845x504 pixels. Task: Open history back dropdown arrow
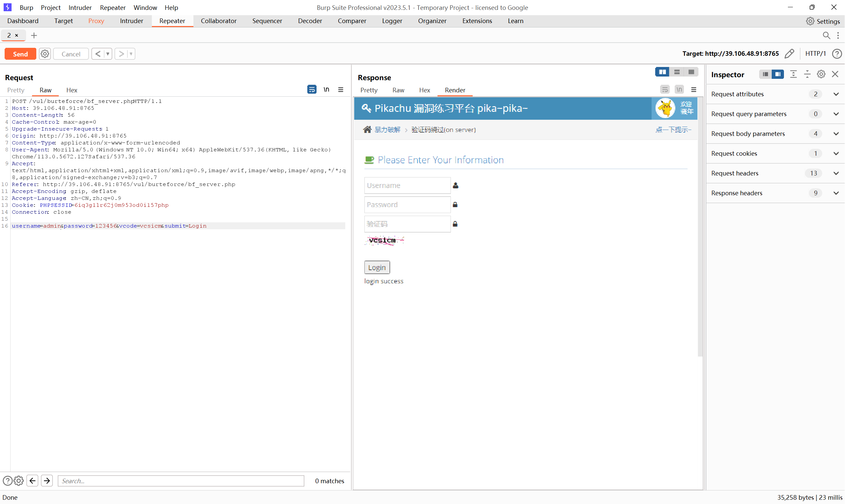point(108,54)
